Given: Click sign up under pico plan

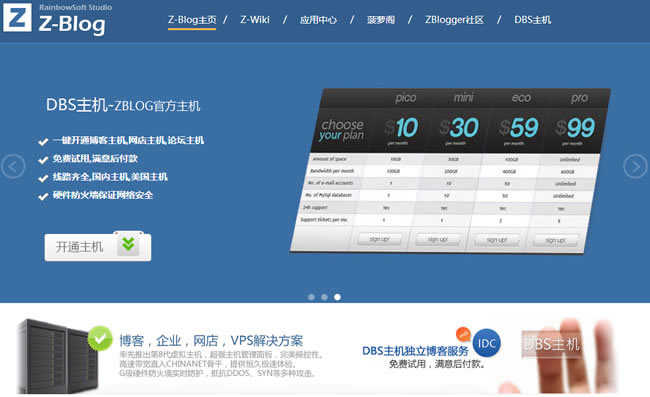Looking at the screenshot, I should [x=379, y=239].
